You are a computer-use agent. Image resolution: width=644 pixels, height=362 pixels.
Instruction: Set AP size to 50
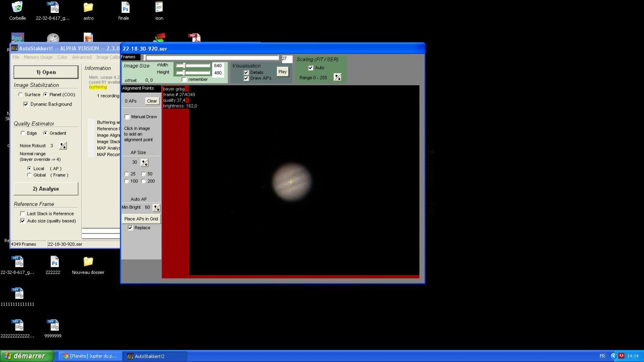143,174
